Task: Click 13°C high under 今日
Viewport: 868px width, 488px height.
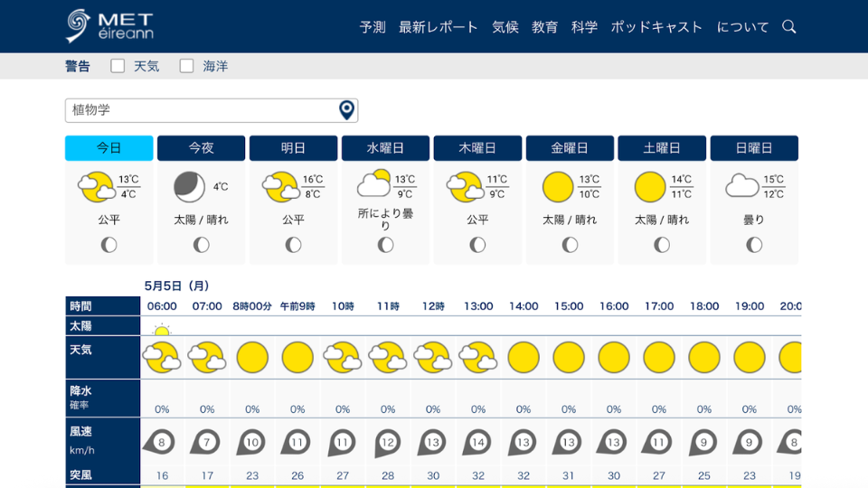Action: (128, 179)
